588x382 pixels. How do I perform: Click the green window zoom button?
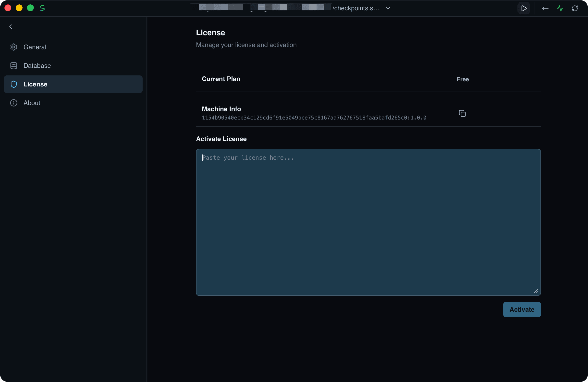pyautogui.click(x=30, y=8)
